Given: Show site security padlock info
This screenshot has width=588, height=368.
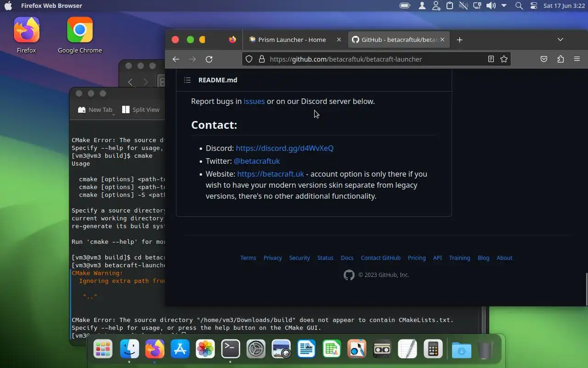Looking at the screenshot, I should coord(262,59).
